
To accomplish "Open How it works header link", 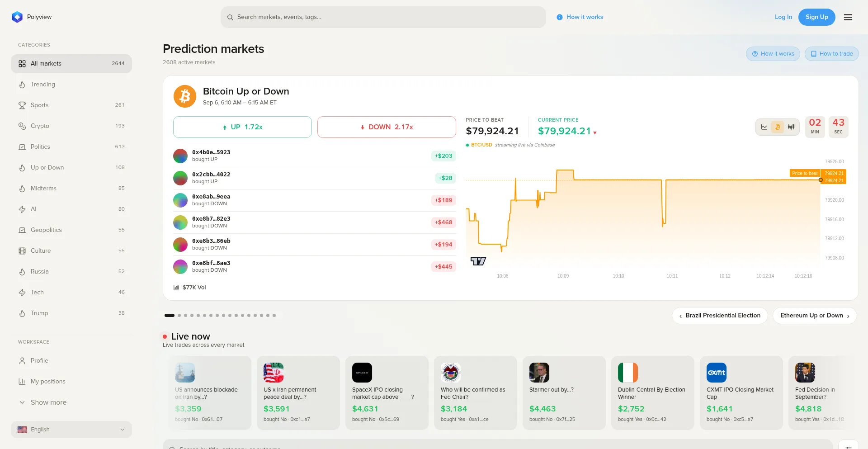I will pyautogui.click(x=580, y=17).
